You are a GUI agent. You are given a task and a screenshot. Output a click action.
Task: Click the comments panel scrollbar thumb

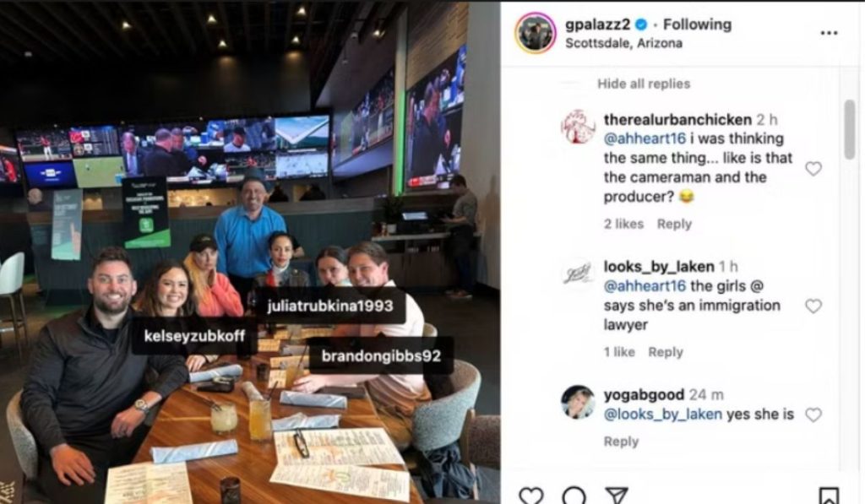[850, 130]
